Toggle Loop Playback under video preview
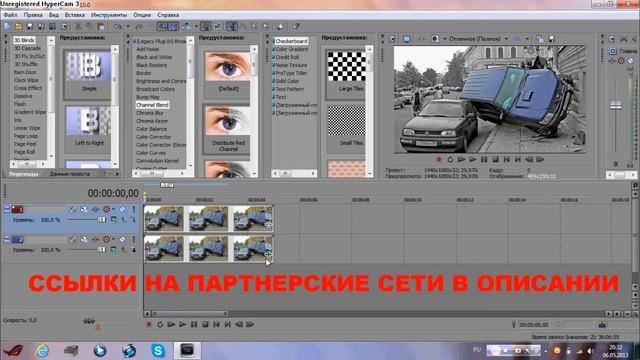Viewport: 640px width, 360px height. coord(450,160)
